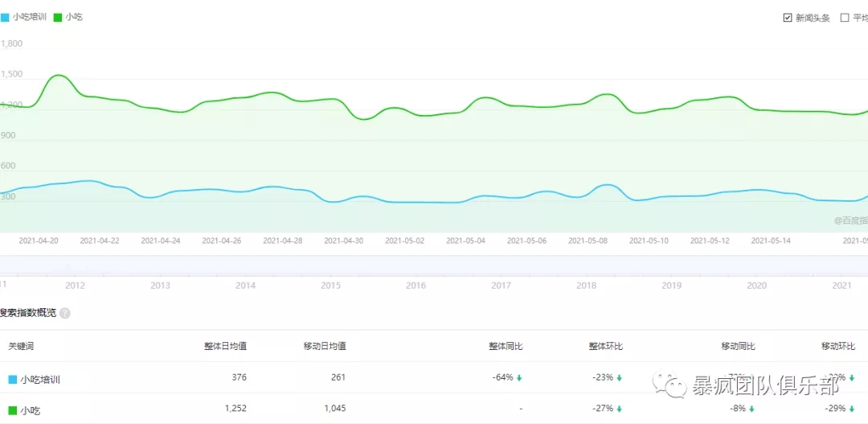The width and height of the screenshot is (868, 424).
Task: Click the down arrow beside -23% 整体环比
Action: click(x=620, y=377)
